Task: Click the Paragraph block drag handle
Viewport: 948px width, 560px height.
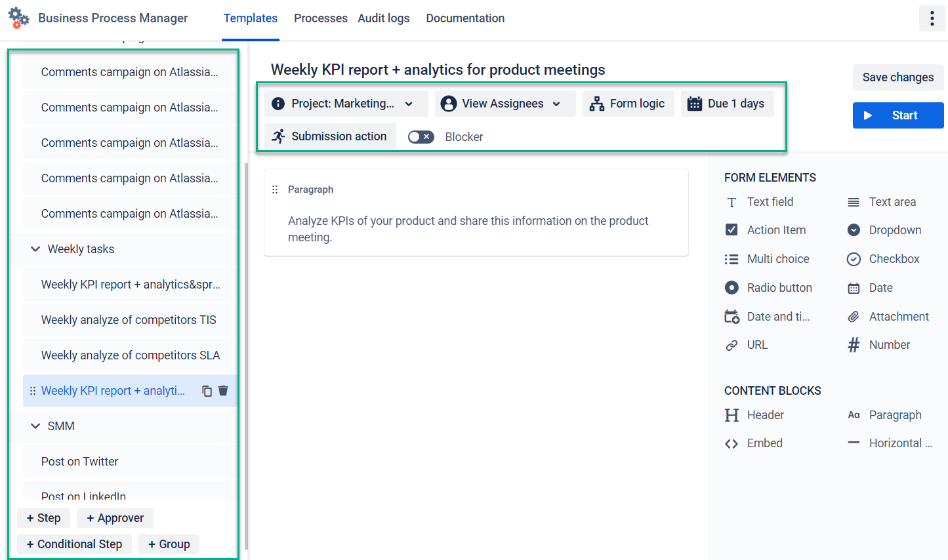Action: click(x=275, y=190)
